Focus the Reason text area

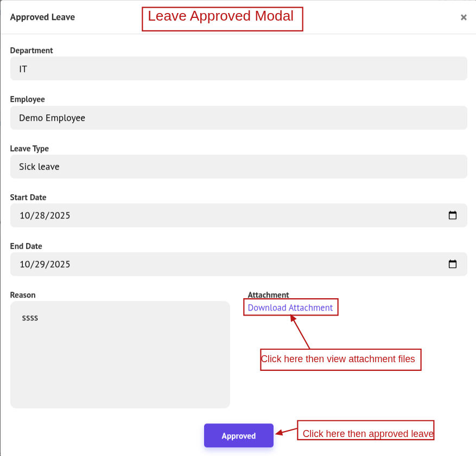(120, 354)
